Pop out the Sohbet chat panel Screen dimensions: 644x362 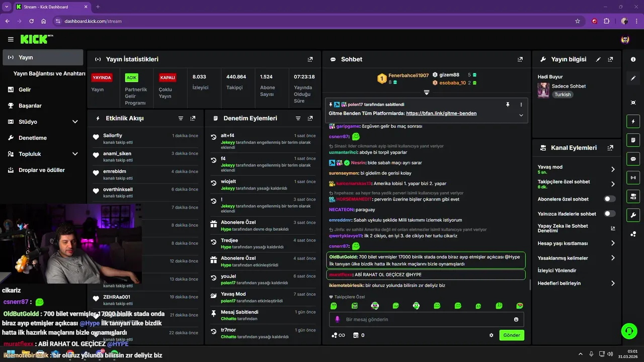pyautogui.click(x=520, y=59)
